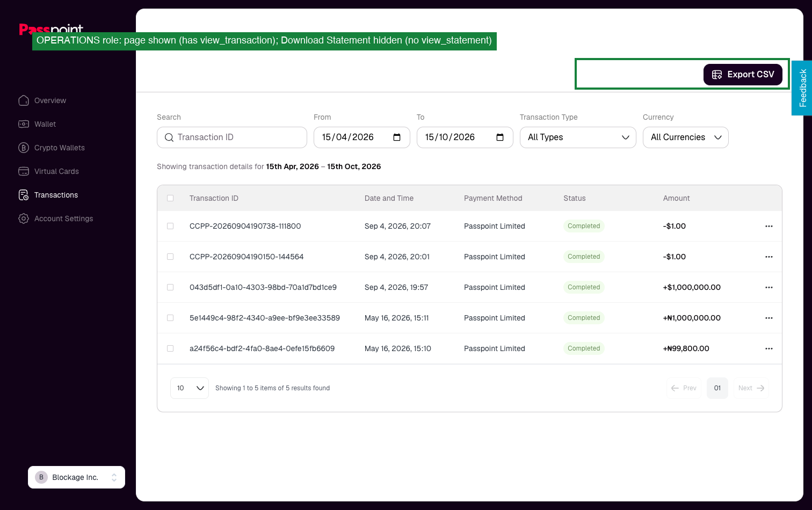Open actions menu for CCPP-20260904190150-144564 row
Screen dimensions: 812x510
point(769,257)
